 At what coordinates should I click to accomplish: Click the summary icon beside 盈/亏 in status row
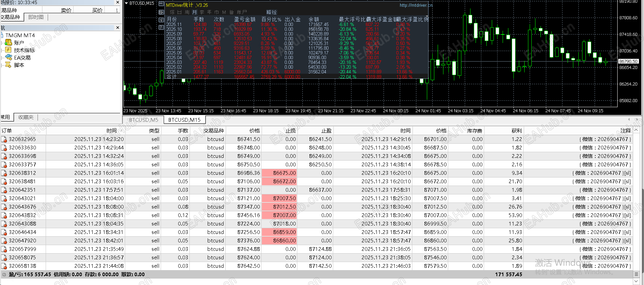tap(4, 275)
